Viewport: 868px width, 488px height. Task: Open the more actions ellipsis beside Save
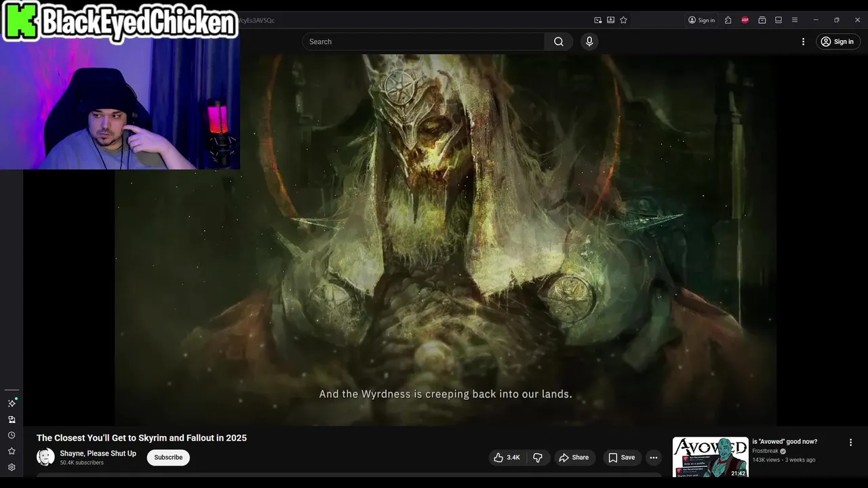[654, 457]
